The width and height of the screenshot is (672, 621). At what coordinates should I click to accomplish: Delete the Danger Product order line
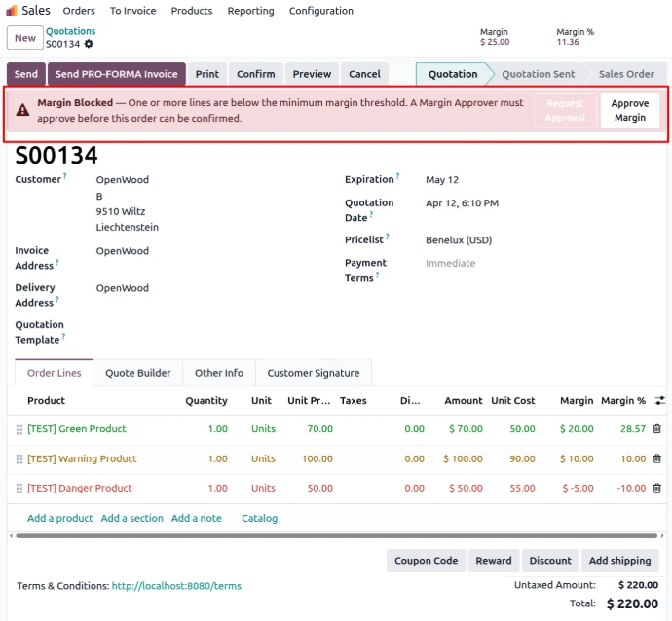pyautogui.click(x=656, y=488)
